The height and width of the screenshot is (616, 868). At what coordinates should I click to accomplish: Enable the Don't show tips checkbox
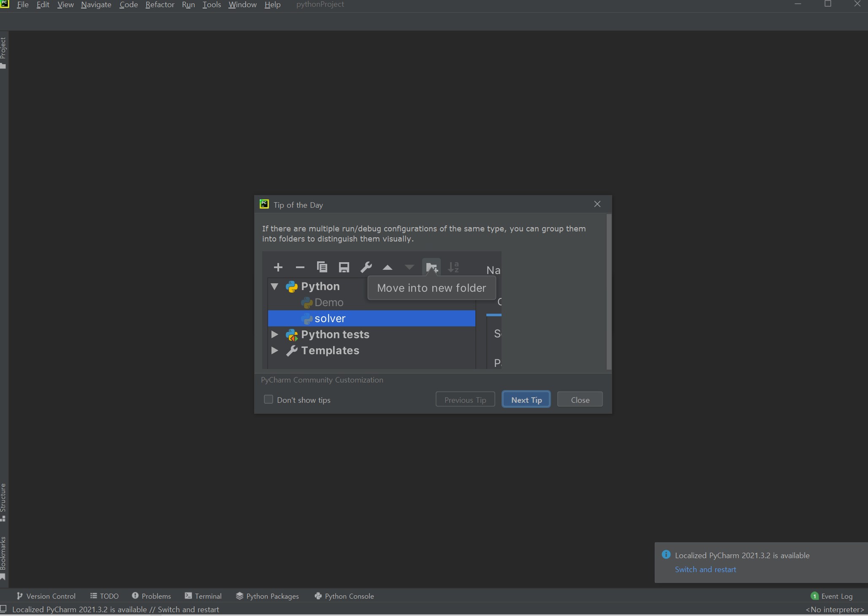tap(269, 399)
